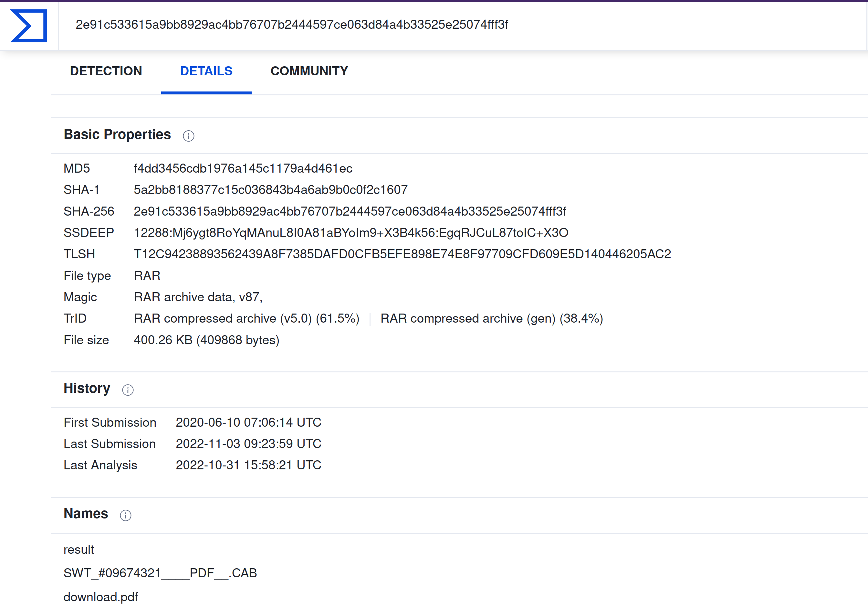Open the History section info icon

pos(128,390)
